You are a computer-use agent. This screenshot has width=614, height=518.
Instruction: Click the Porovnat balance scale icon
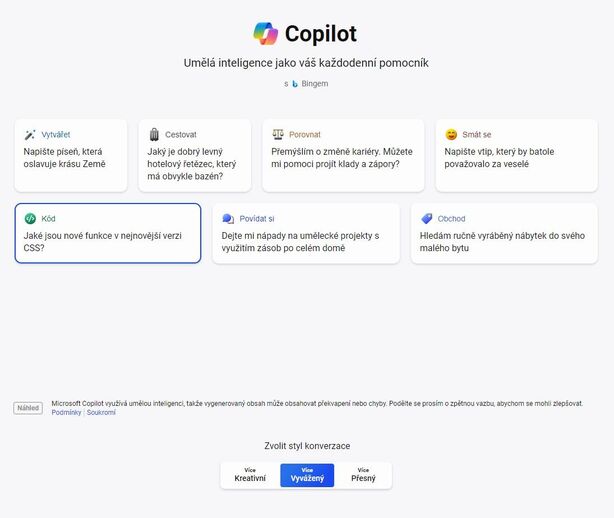point(278,134)
